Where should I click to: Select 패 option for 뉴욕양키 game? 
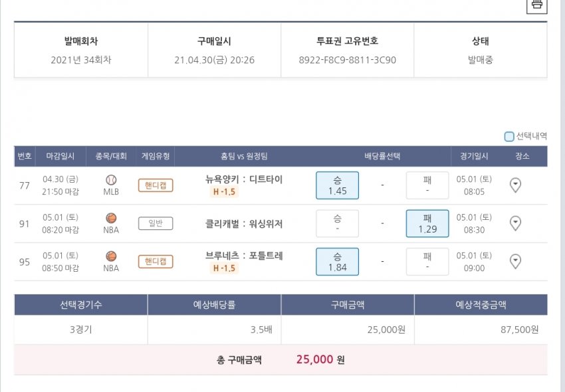tap(427, 185)
